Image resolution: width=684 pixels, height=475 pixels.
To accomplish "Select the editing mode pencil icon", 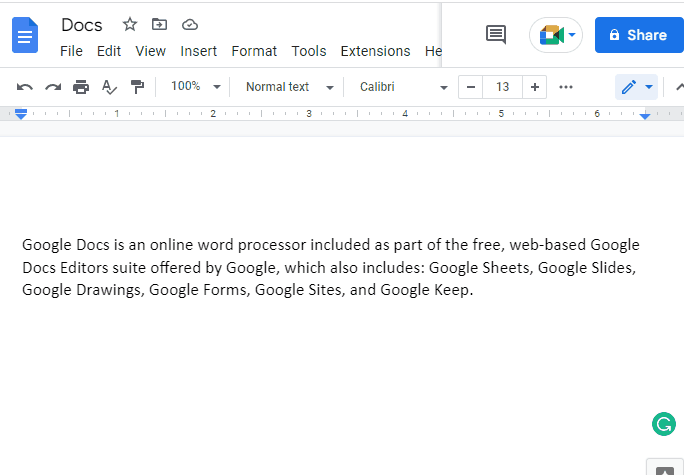I will tap(629, 87).
